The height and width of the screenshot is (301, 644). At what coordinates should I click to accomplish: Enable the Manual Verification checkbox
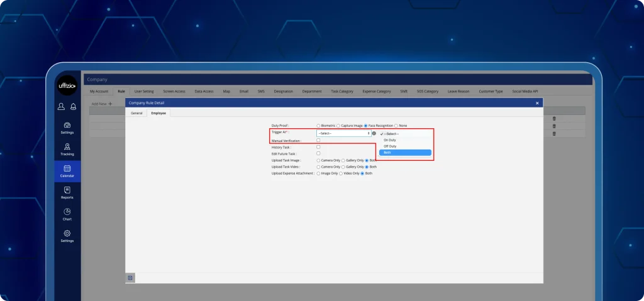(319, 140)
